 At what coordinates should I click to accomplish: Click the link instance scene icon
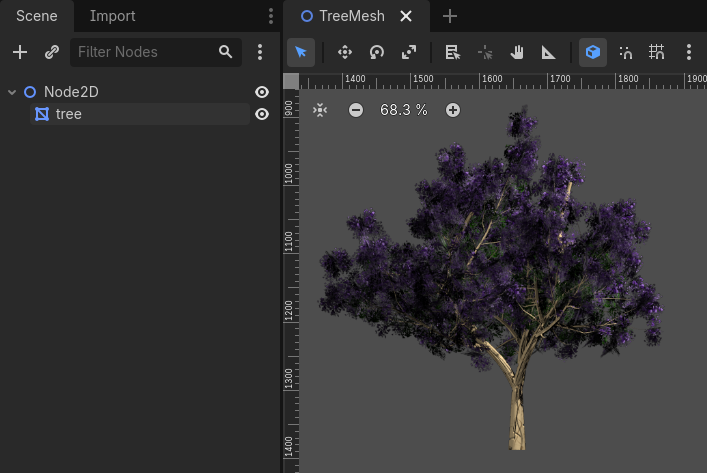52,52
